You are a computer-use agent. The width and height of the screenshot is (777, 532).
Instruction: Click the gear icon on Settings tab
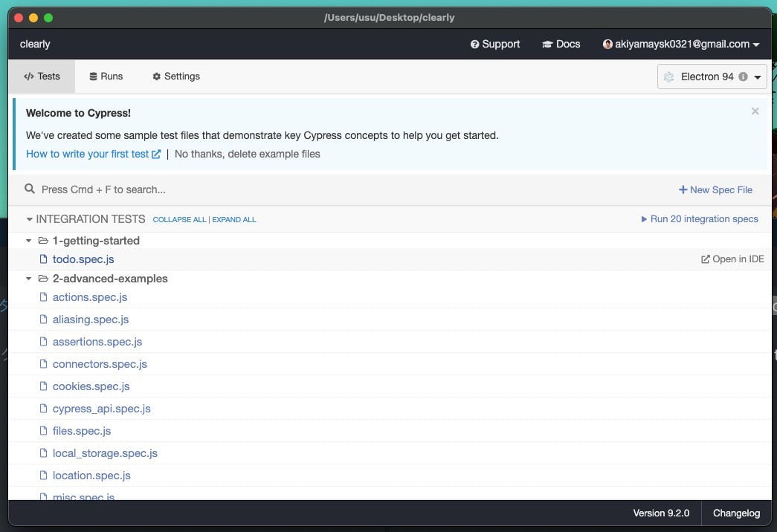point(157,77)
